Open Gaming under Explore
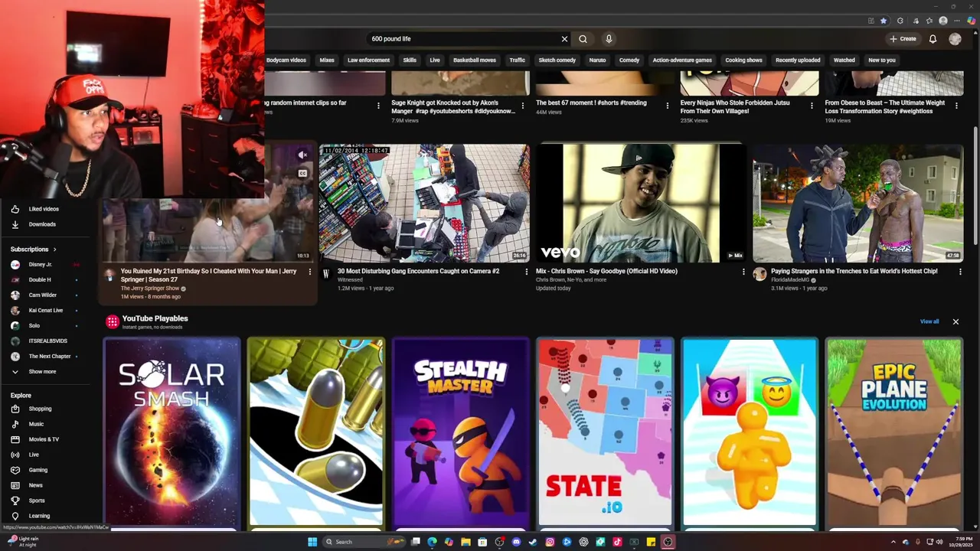 38,470
